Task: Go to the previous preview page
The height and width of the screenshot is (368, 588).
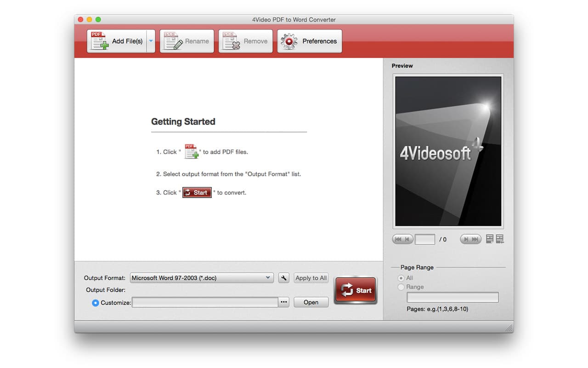Action: 407,239
